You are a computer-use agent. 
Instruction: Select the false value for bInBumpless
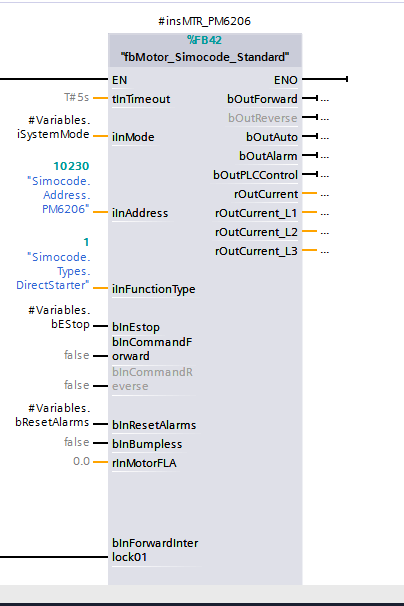click(x=77, y=442)
